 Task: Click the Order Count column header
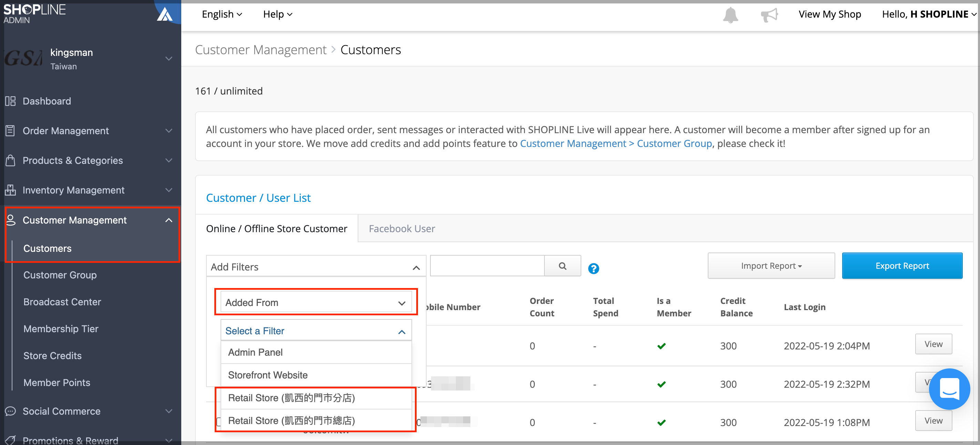tap(541, 307)
